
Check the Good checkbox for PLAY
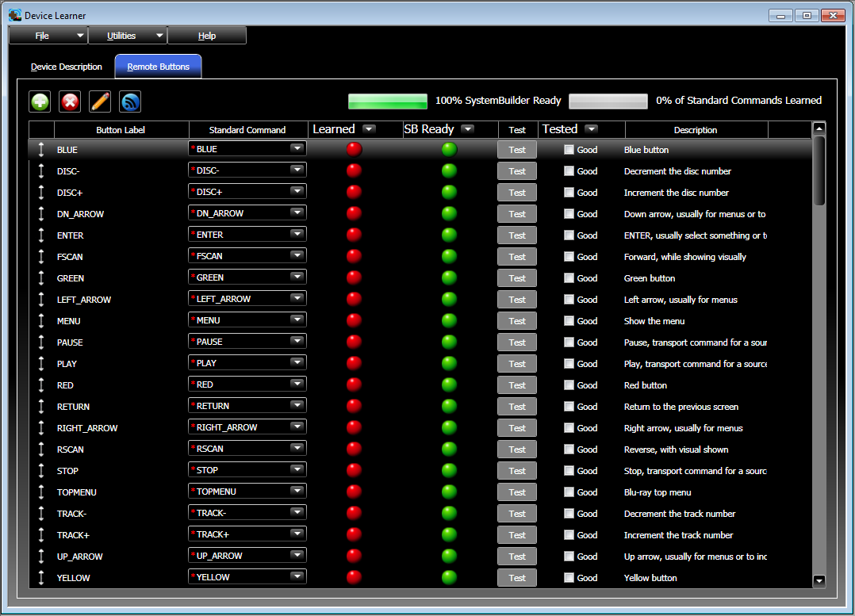tap(569, 364)
